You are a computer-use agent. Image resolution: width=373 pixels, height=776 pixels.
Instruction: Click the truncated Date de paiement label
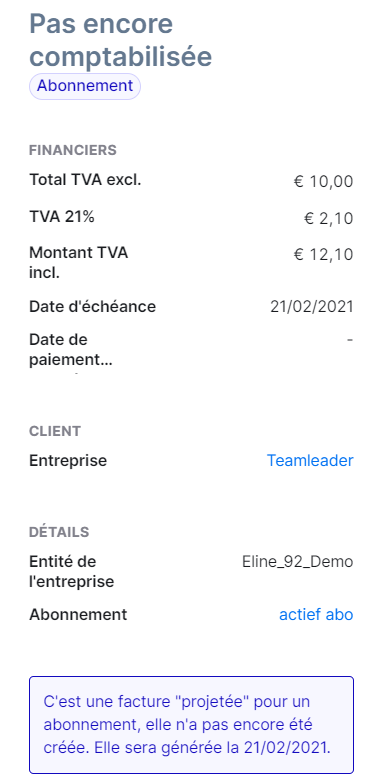71,349
